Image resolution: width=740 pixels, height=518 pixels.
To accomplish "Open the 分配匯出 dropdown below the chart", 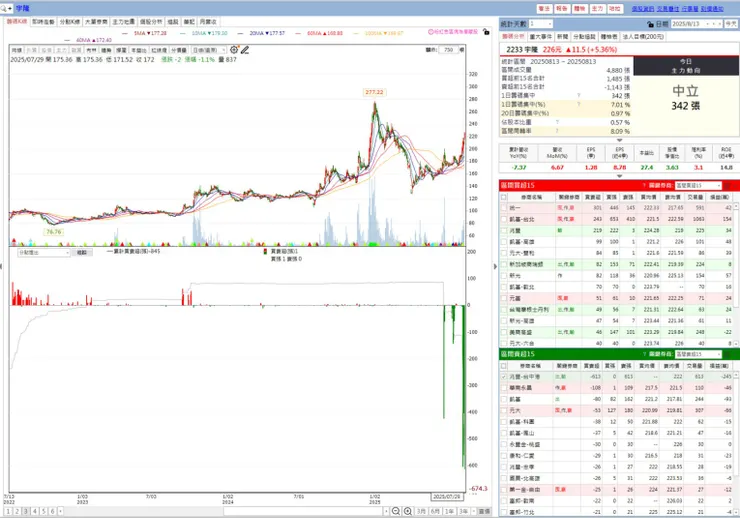I will (43, 253).
